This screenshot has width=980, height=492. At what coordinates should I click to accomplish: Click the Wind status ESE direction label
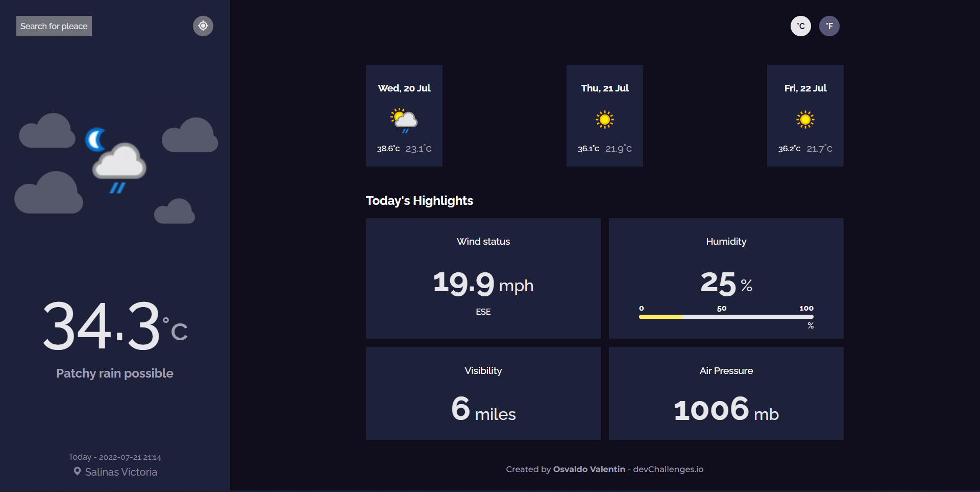[483, 311]
